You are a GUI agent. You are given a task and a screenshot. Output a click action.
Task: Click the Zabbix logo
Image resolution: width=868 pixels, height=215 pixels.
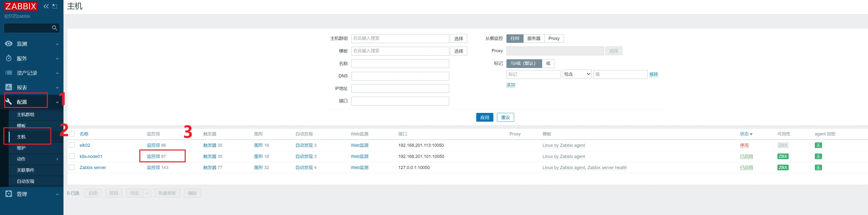tap(21, 6)
